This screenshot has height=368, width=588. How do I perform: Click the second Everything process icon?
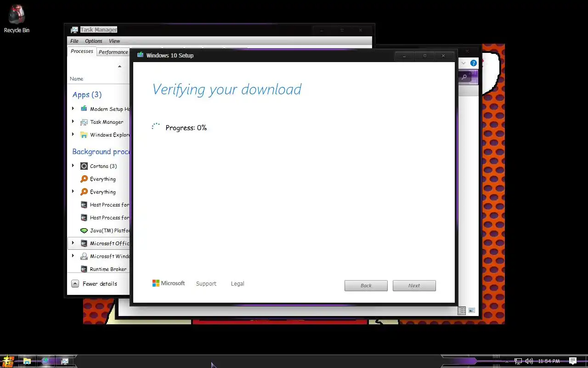coord(84,192)
